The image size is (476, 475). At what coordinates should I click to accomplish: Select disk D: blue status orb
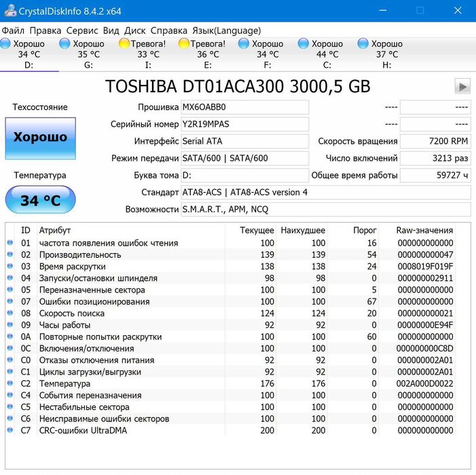tap(5, 43)
